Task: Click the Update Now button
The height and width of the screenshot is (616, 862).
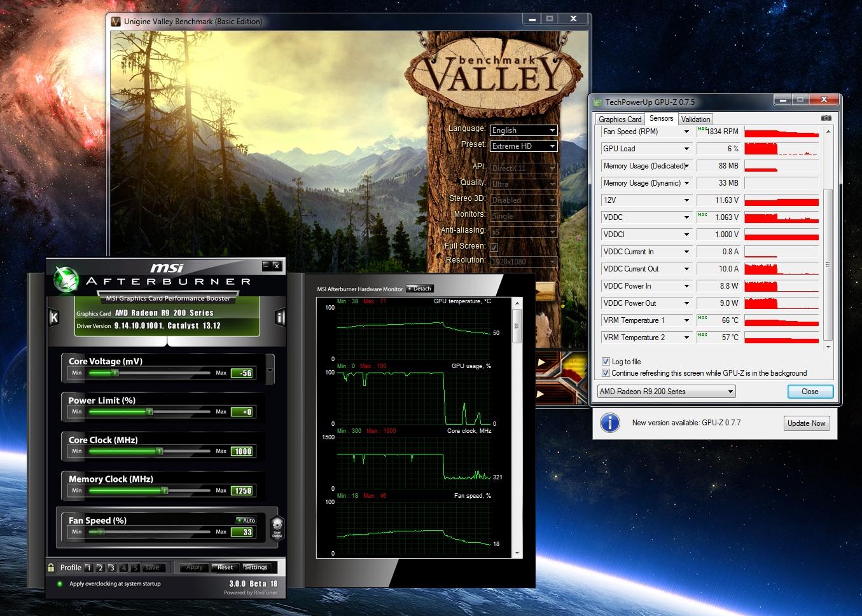Action: pyautogui.click(x=807, y=423)
